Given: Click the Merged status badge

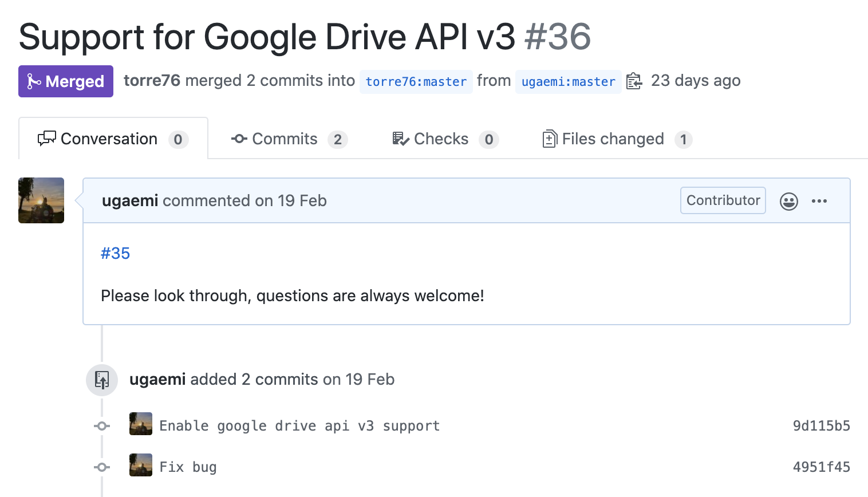Looking at the screenshot, I should click(x=66, y=81).
